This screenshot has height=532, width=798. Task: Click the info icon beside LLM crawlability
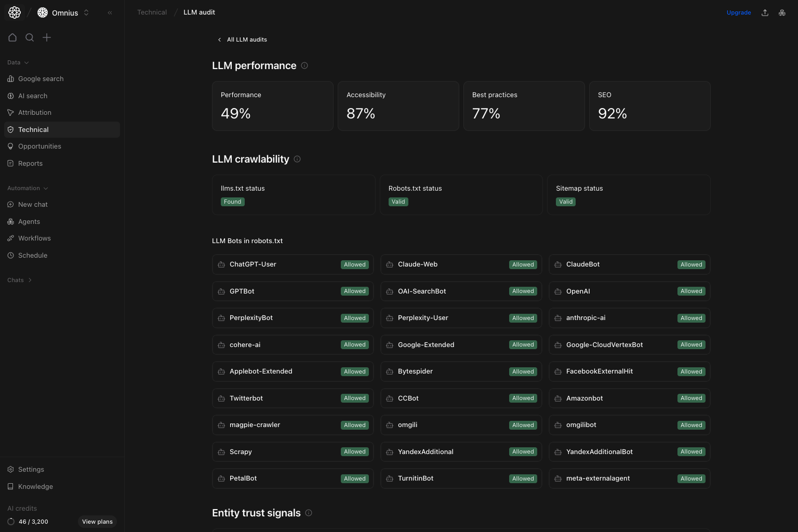297,159
